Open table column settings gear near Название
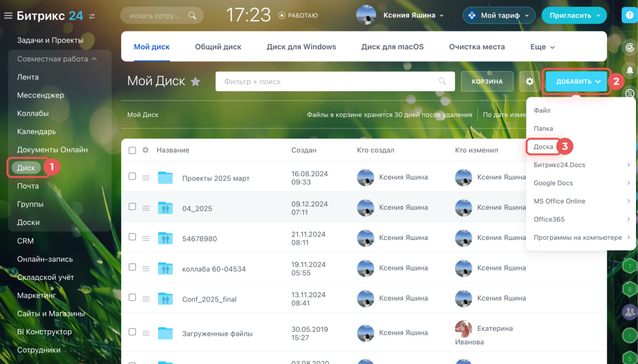Viewport: 638px width, 364px height. tap(146, 150)
